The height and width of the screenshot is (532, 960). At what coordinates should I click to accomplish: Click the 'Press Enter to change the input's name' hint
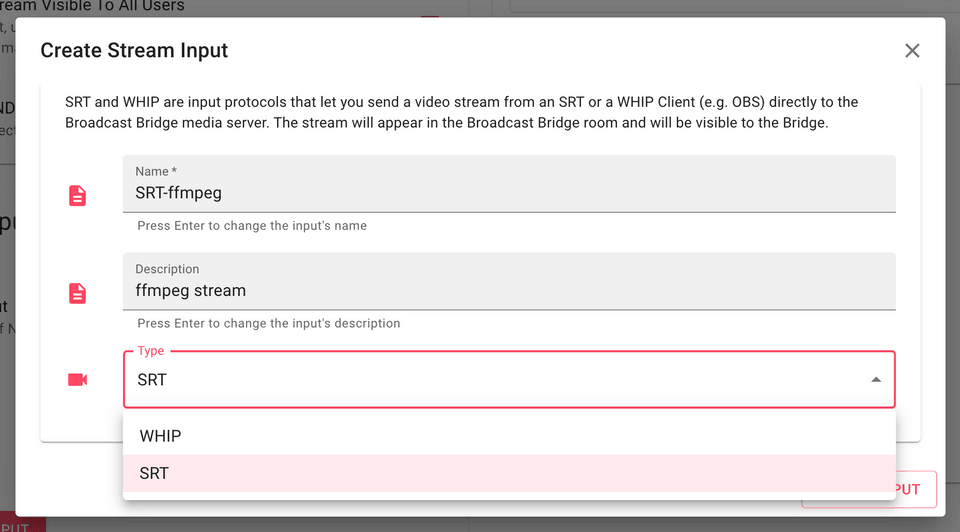click(x=252, y=226)
